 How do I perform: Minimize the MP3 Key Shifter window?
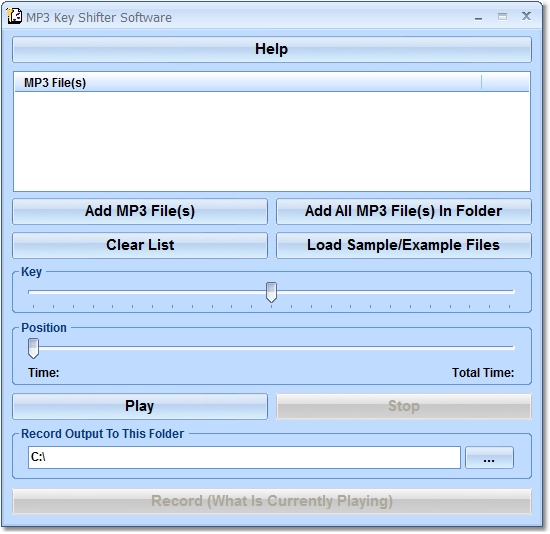(478, 17)
